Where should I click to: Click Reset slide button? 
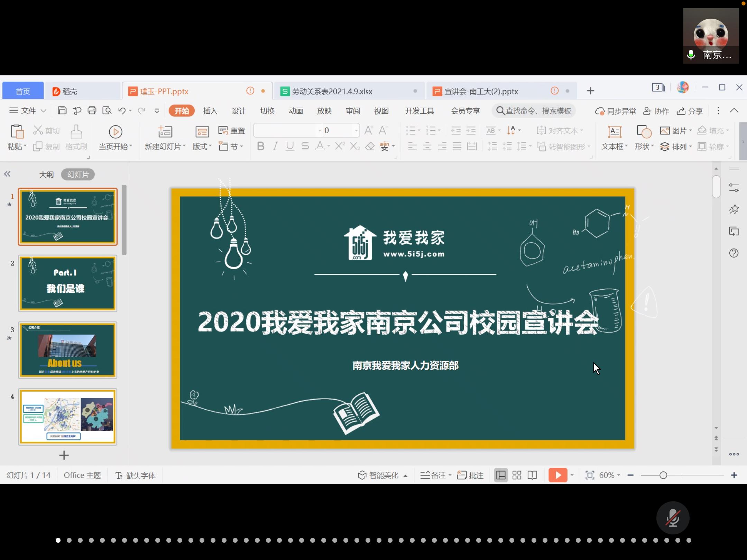(x=232, y=131)
